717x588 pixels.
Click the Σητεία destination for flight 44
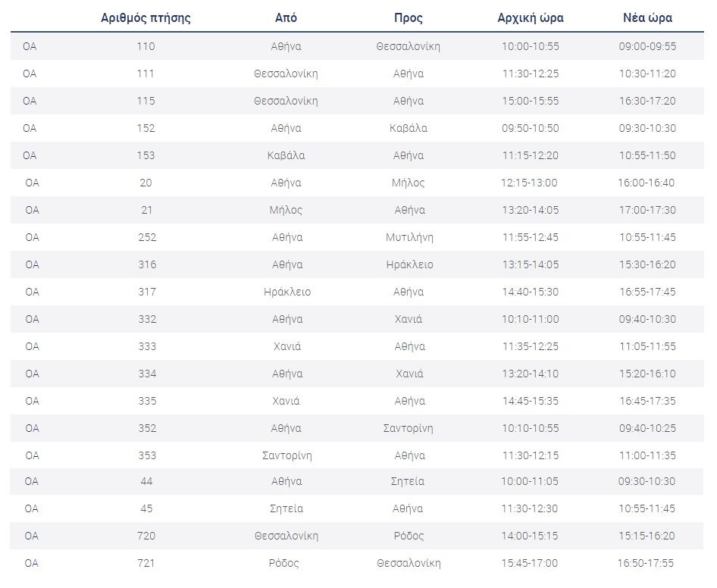[409, 481]
